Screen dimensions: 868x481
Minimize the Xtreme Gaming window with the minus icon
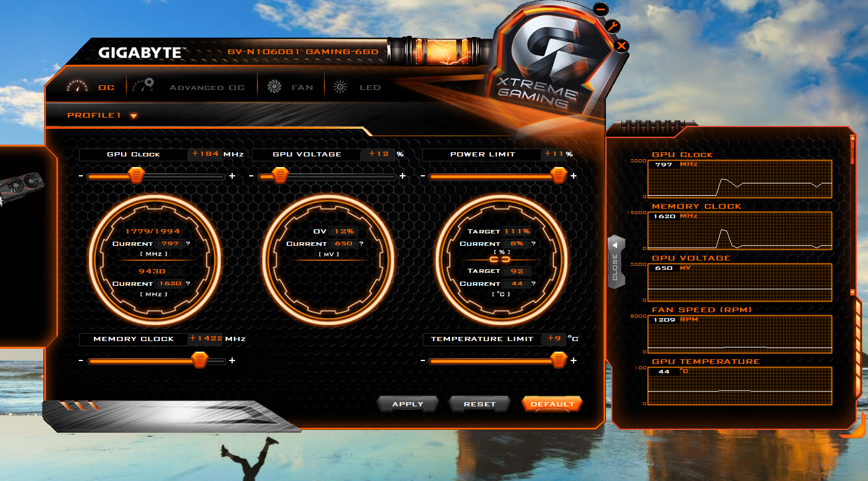pyautogui.click(x=601, y=9)
